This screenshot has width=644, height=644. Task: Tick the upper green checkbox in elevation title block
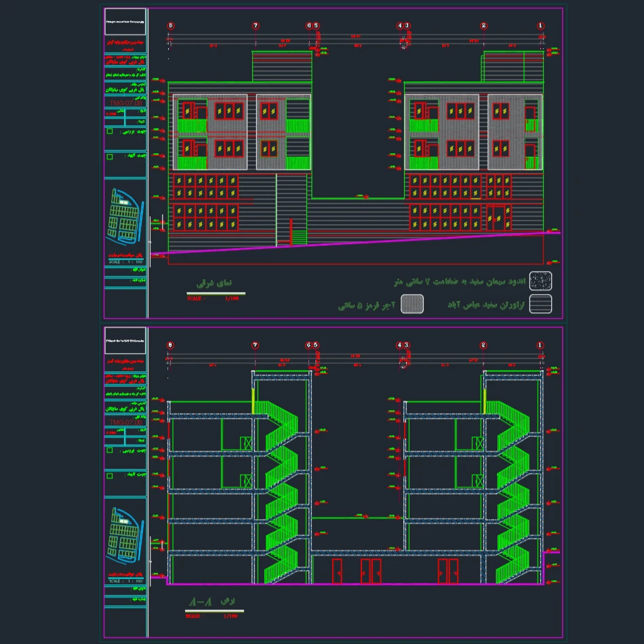pos(110,131)
